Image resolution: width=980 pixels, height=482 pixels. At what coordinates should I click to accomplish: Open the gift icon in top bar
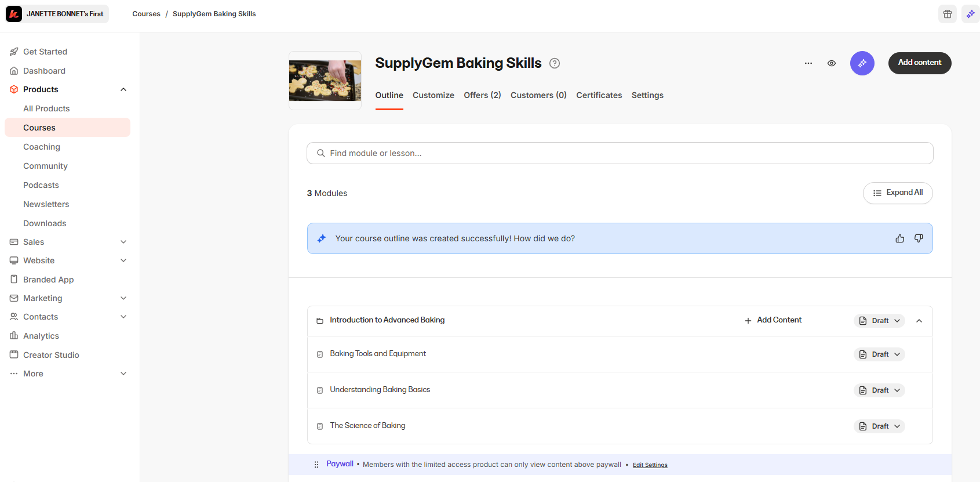click(x=947, y=14)
